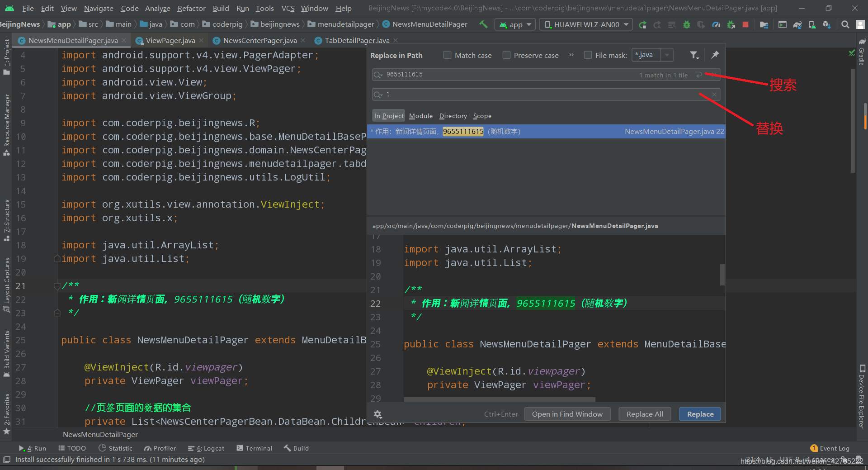The height and width of the screenshot is (470, 868).
Task: Switch to TabDetailPager.java tab
Action: (x=357, y=41)
